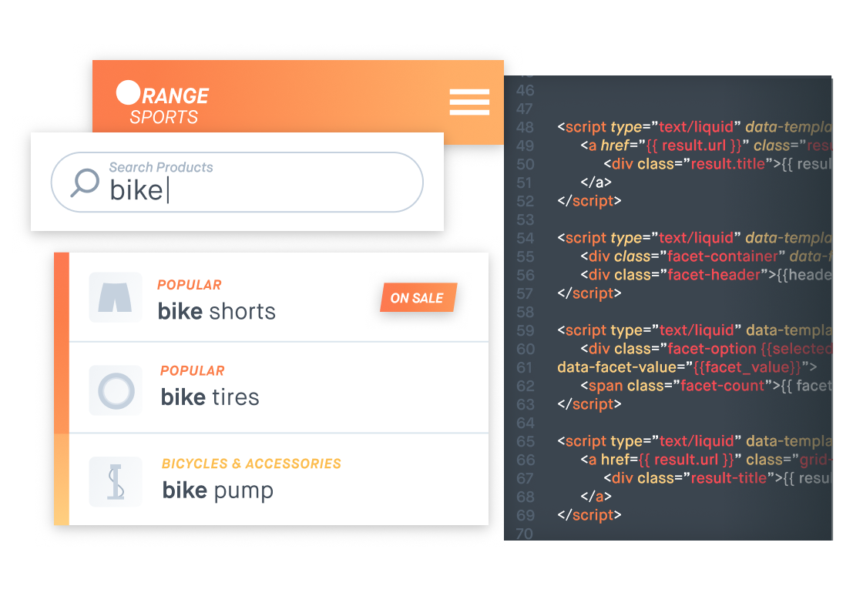863x616 pixels.
Task: Click the magnifying glass search icon
Action: (85, 182)
